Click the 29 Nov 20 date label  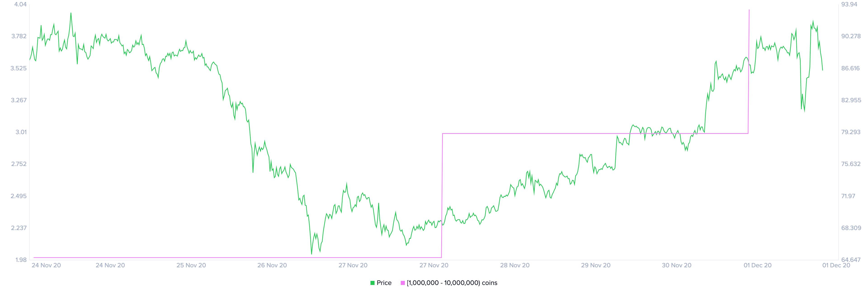pos(595,265)
